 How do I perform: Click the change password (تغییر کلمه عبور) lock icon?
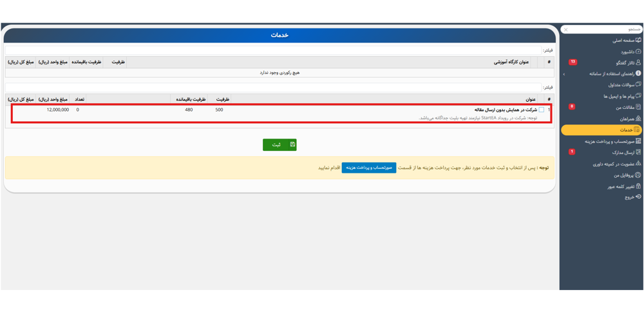tap(638, 186)
